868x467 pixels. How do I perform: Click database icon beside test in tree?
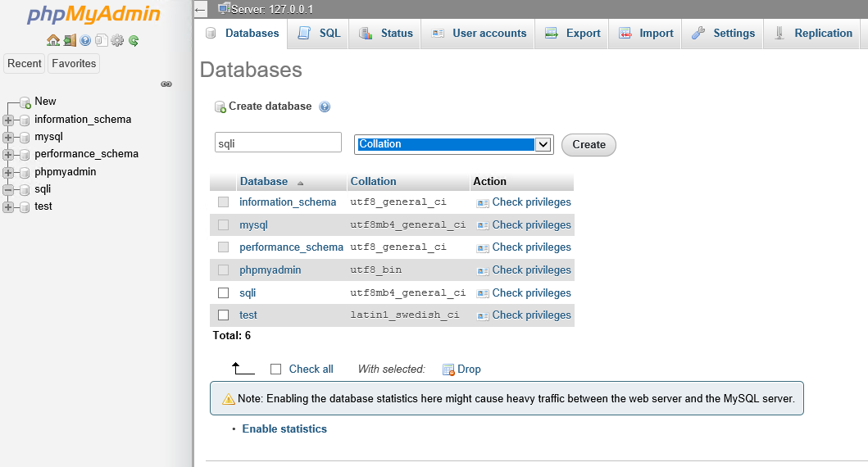click(25, 207)
